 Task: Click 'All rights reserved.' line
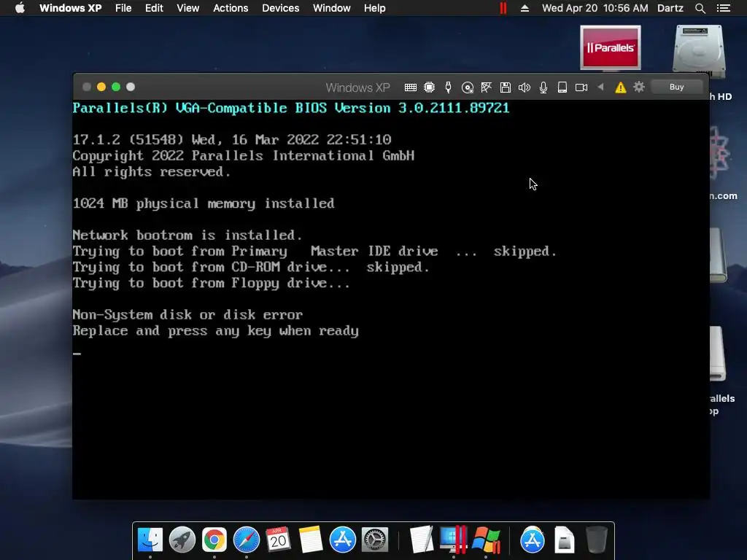152,172
